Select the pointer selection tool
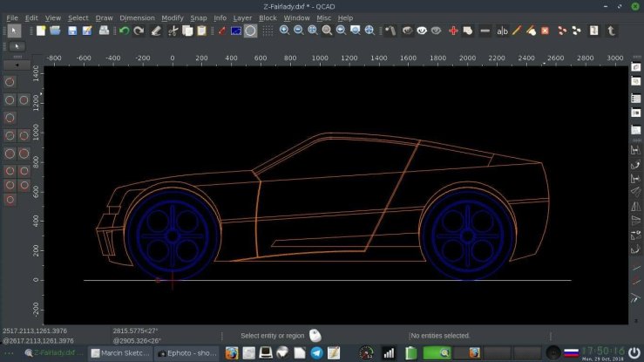Viewport: 644px width, 362px height. tap(13, 31)
